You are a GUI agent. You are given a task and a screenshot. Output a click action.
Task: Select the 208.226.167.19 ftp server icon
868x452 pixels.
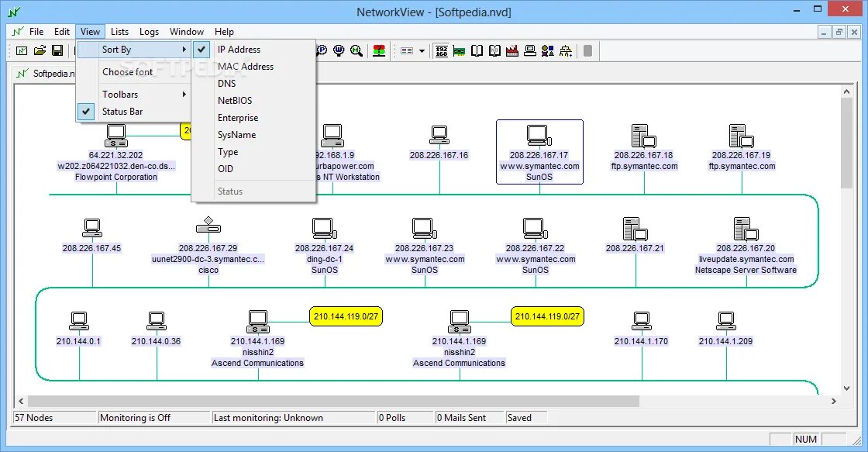741,136
